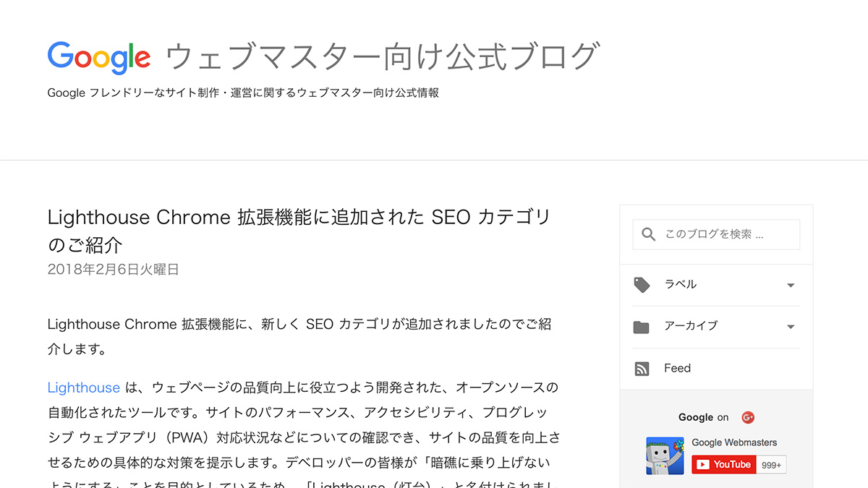Click the tag icon beside ラベル

coord(642,285)
